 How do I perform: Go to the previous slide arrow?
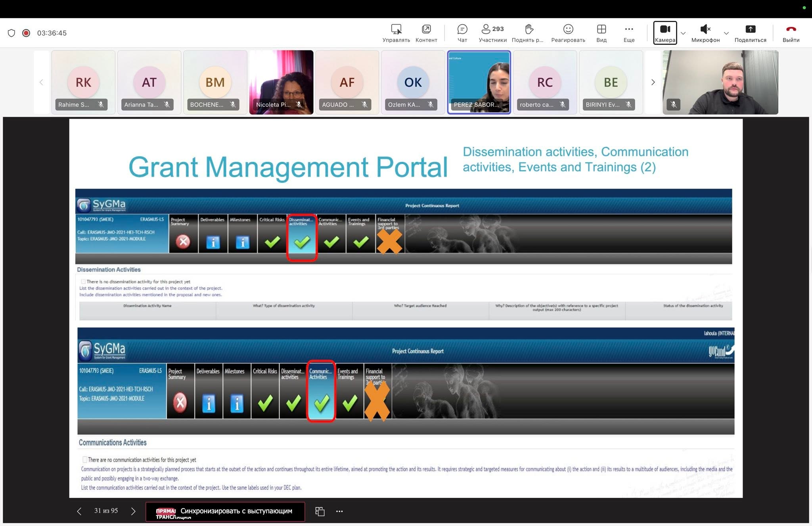[79, 511]
